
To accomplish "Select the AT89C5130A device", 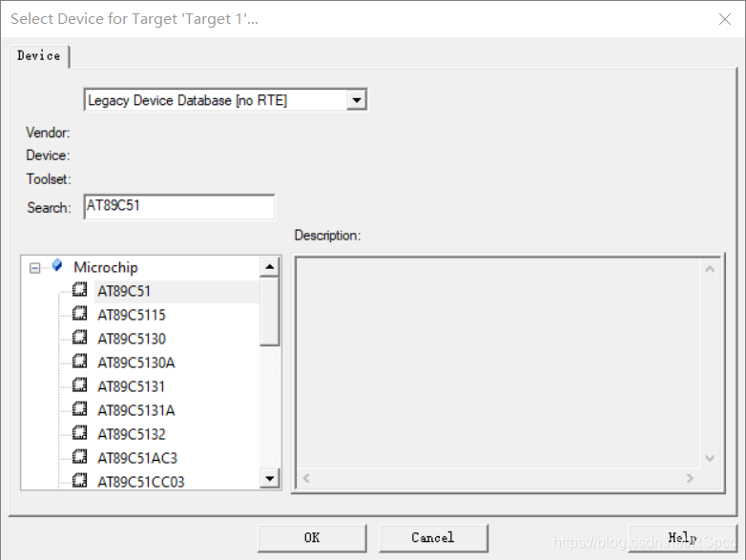I will (136, 363).
